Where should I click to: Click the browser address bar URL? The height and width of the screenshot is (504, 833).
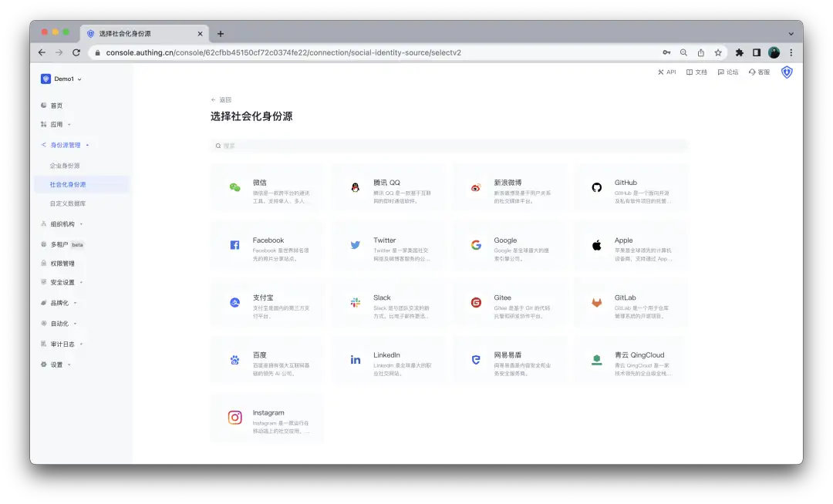coord(283,52)
